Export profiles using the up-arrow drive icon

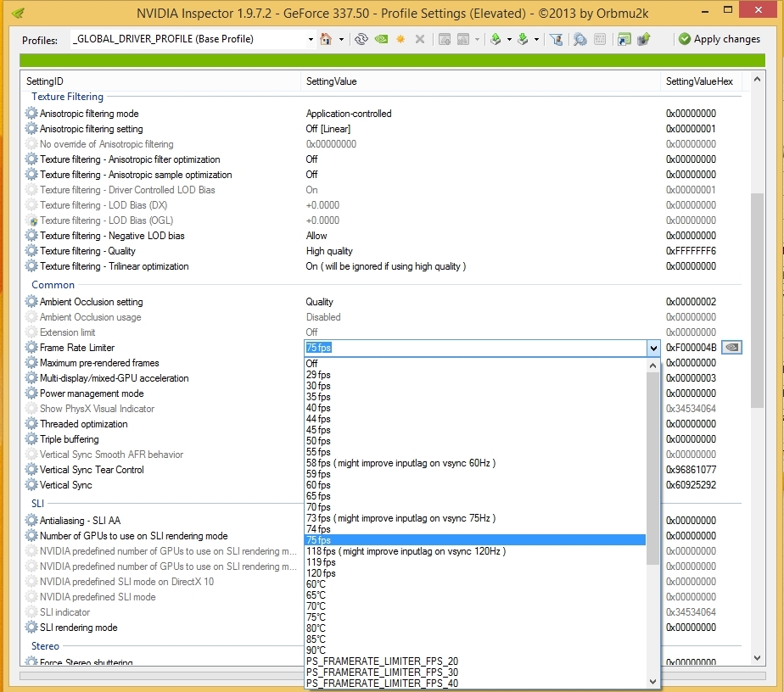496,39
